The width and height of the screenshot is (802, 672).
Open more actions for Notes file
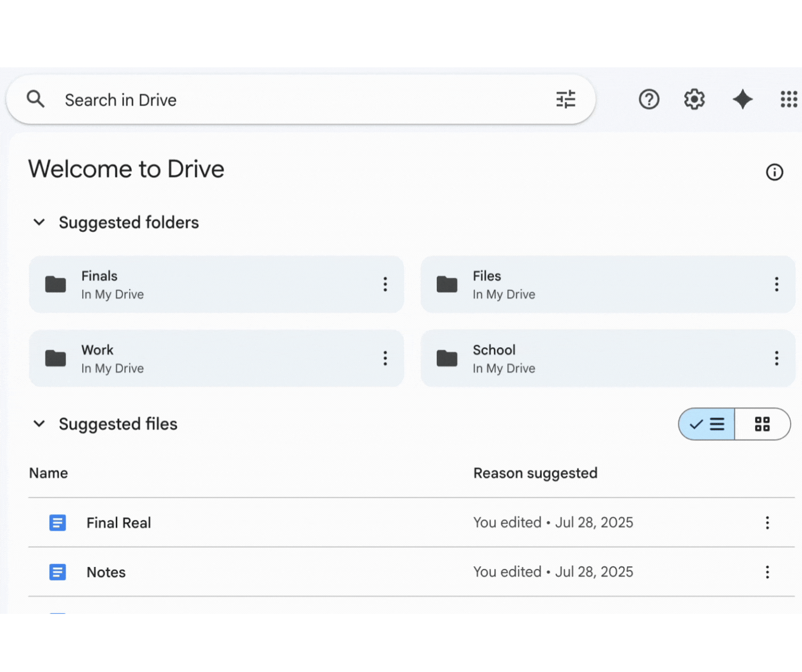pos(767,572)
